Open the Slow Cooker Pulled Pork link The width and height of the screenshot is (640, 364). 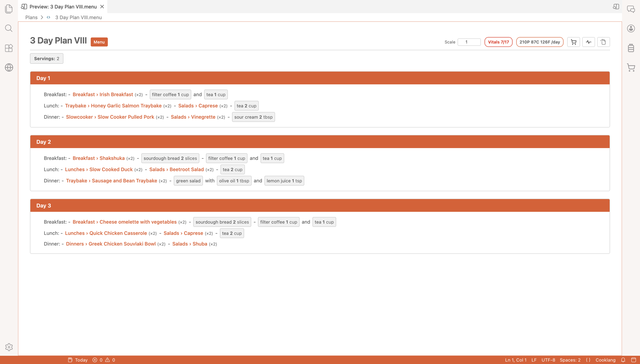110,117
